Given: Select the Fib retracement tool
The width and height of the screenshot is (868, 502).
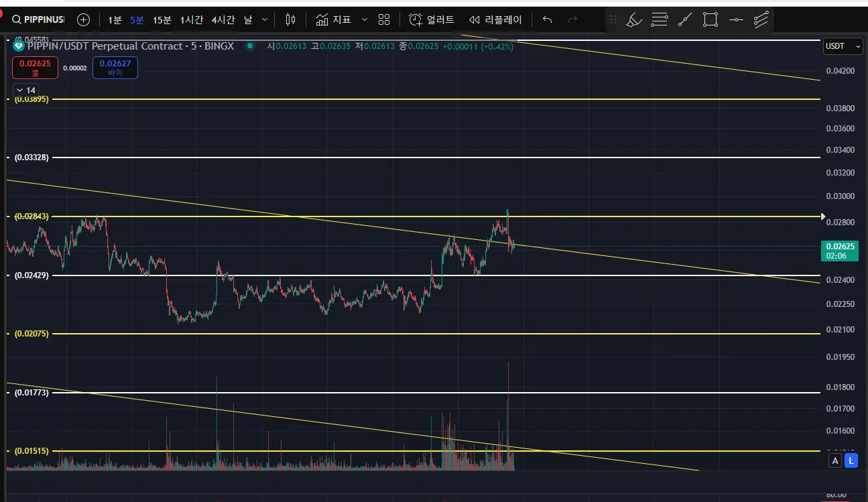Looking at the screenshot, I should (x=660, y=19).
